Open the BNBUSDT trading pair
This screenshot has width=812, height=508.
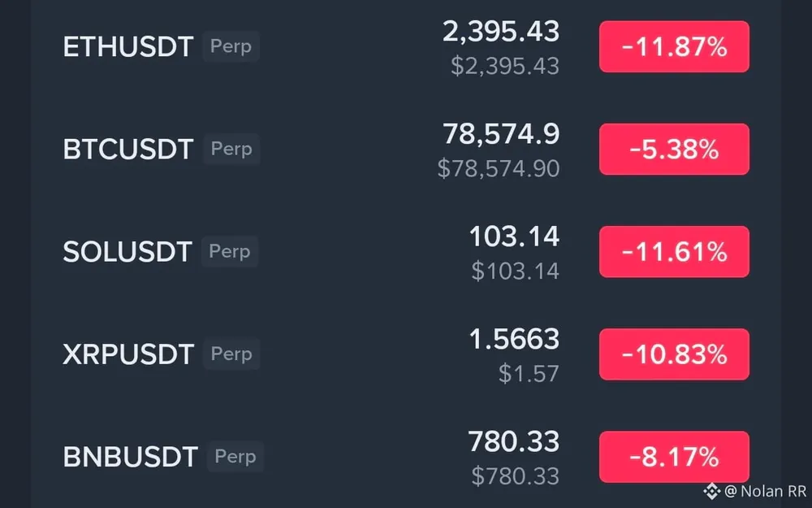coord(130,457)
